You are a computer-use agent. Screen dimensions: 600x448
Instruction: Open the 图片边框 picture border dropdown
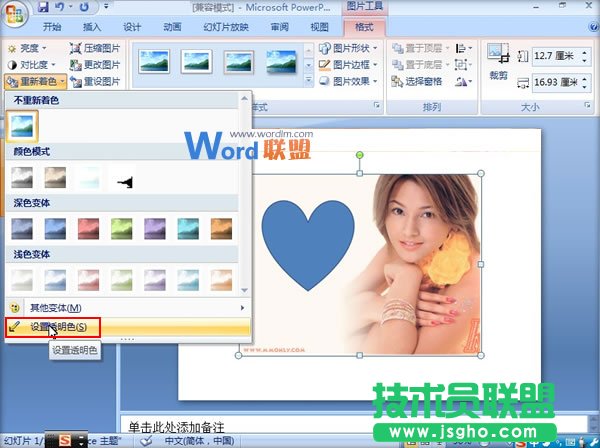tap(348, 64)
